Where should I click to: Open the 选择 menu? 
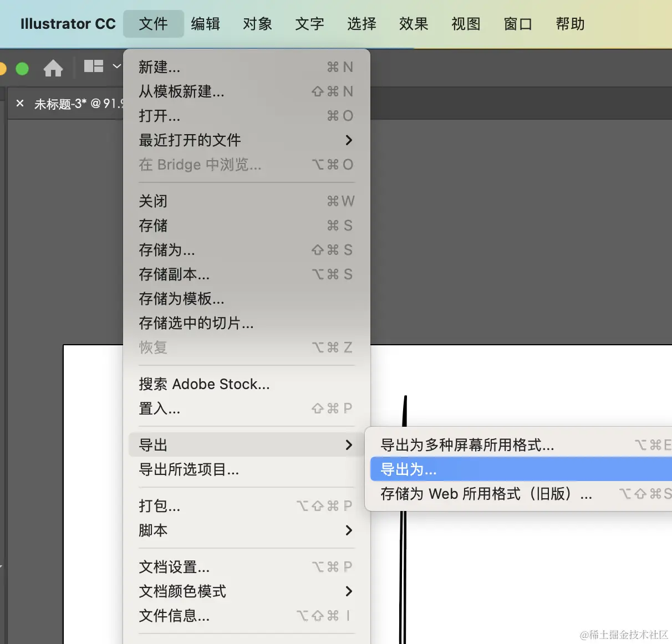click(x=362, y=24)
